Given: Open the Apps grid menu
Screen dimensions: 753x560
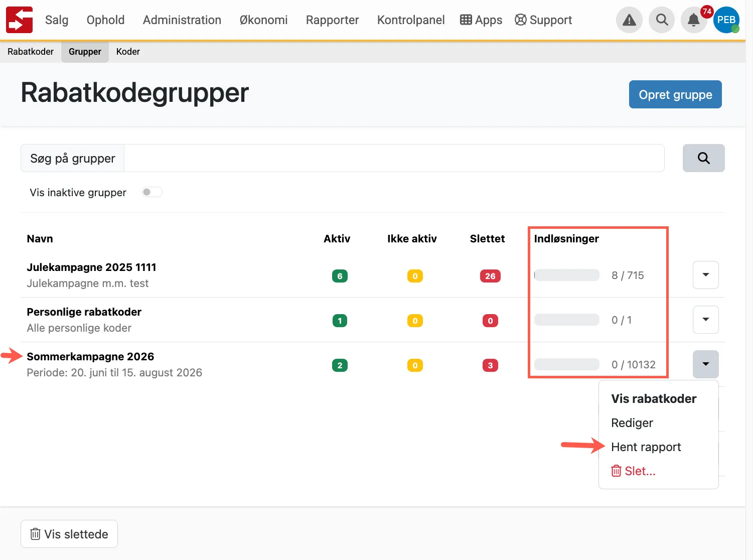Looking at the screenshot, I should pos(481,20).
